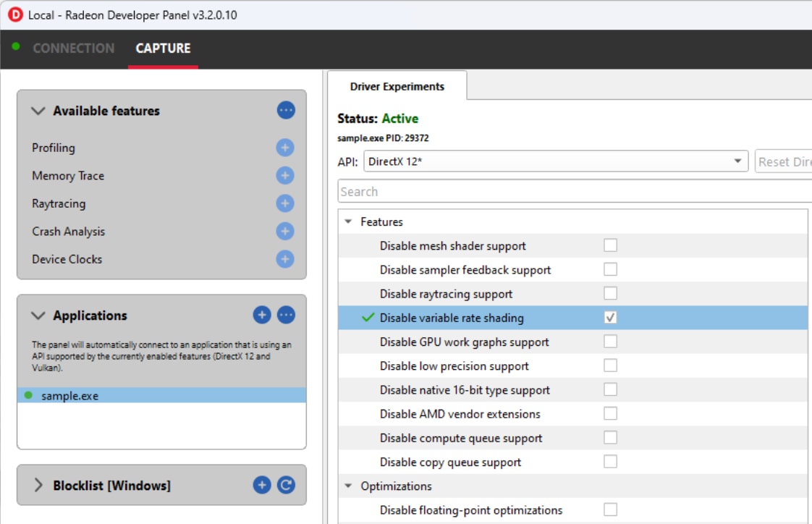The height and width of the screenshot is (524, 812).
Task: Expand the Blocklist [Windows] panel
Action: (38, 485)
